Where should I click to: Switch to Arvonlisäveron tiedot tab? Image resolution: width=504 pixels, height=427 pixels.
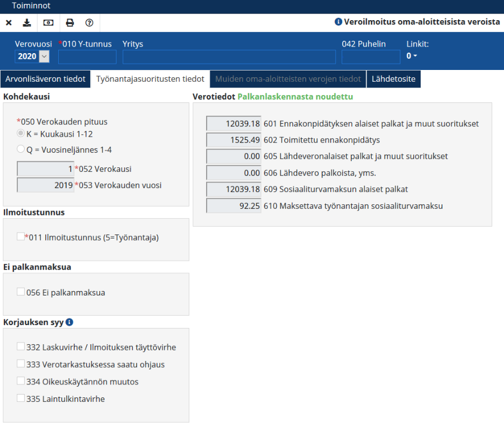tap(45, 79)
